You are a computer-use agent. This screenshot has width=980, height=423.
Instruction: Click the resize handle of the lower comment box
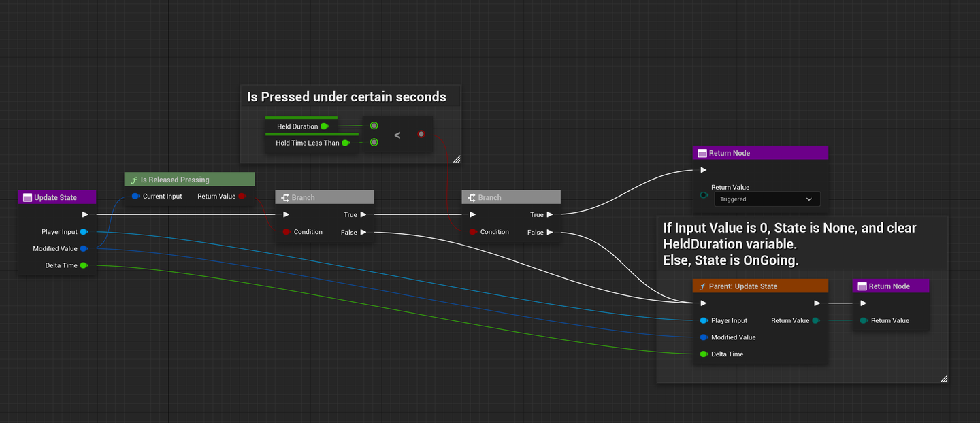tap(944, 378)
